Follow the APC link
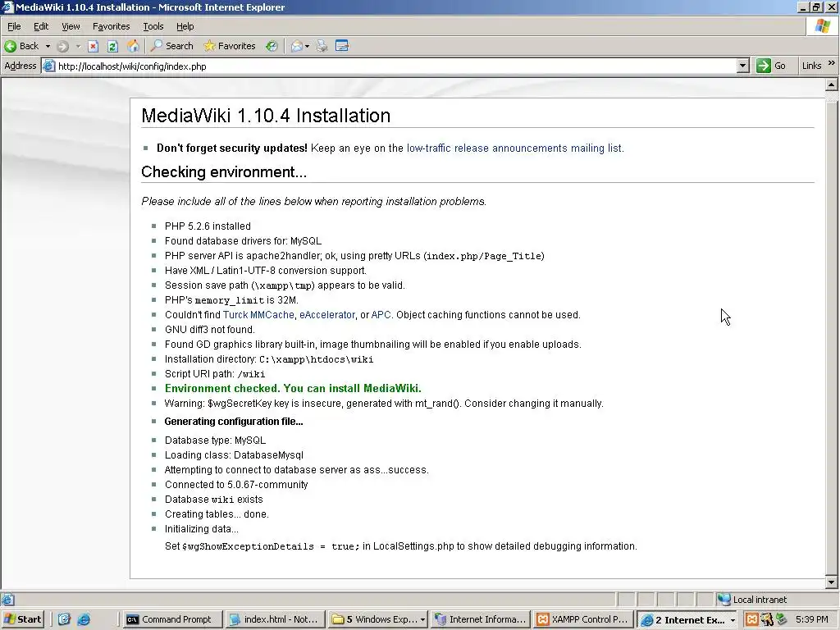 pos(381,315)
